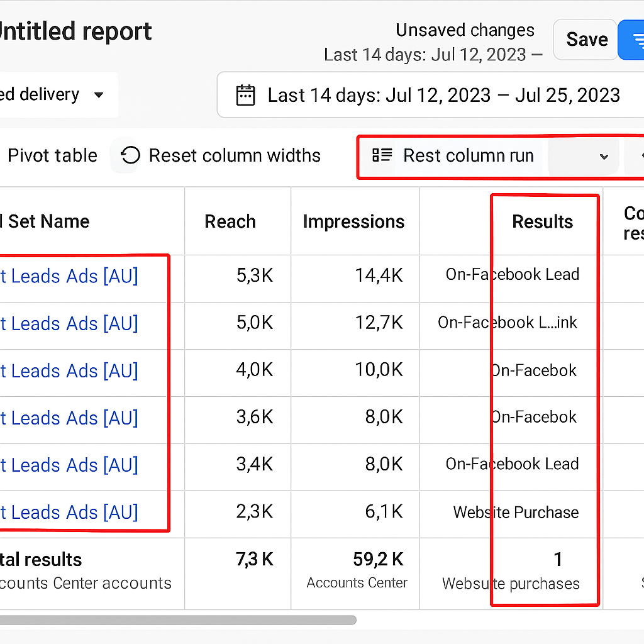Click Reset column widths
644x644 pixels.
pos(235,156)
